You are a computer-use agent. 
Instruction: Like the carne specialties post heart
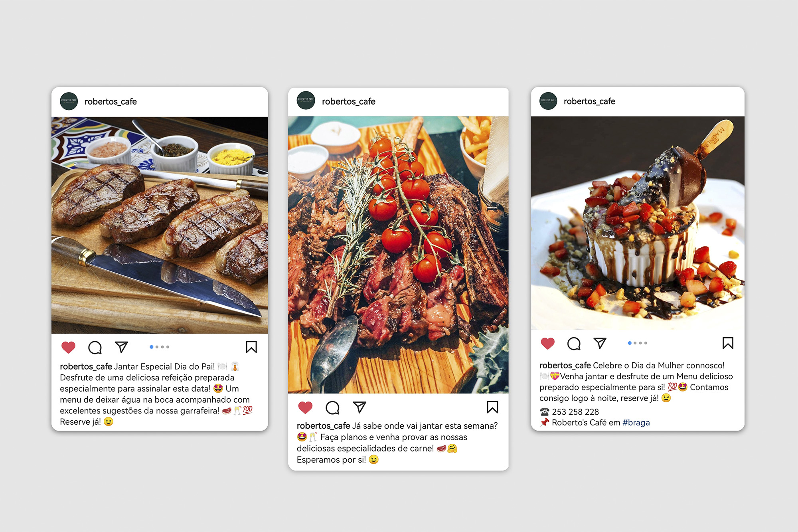point(305,407)
